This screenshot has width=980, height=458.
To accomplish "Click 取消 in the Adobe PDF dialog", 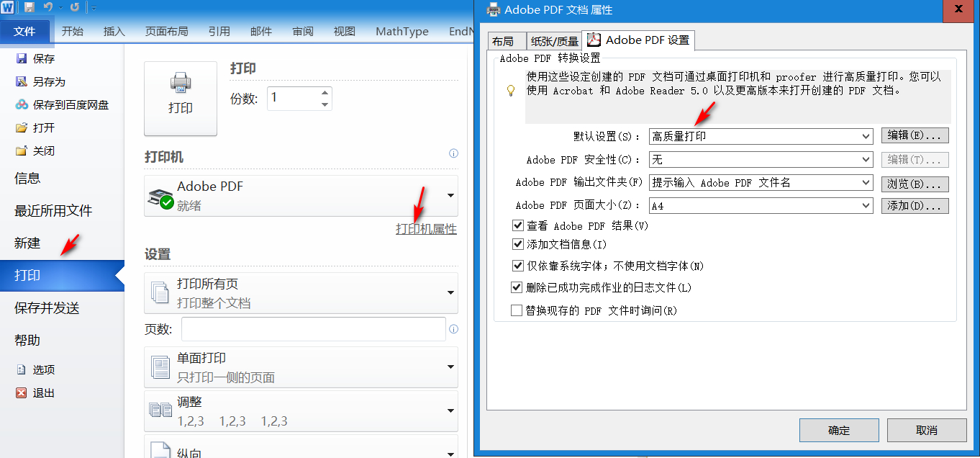I will [x=927, y=430].
